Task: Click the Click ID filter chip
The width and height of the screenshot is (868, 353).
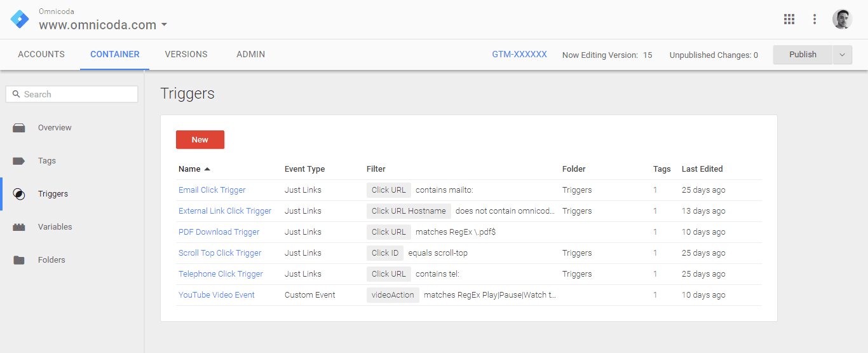Action: 385,253
